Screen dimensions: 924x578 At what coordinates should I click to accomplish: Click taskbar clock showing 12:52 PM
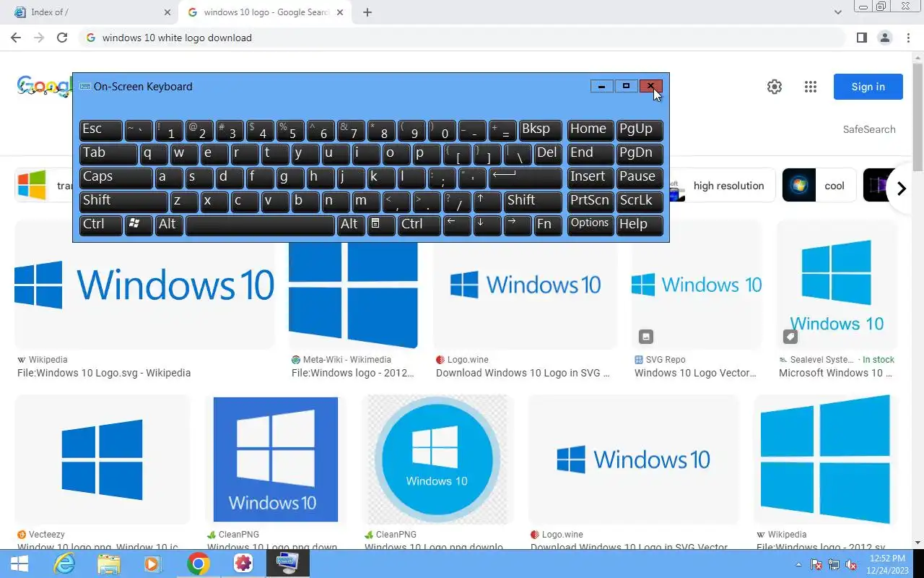(x=887, y=564)
